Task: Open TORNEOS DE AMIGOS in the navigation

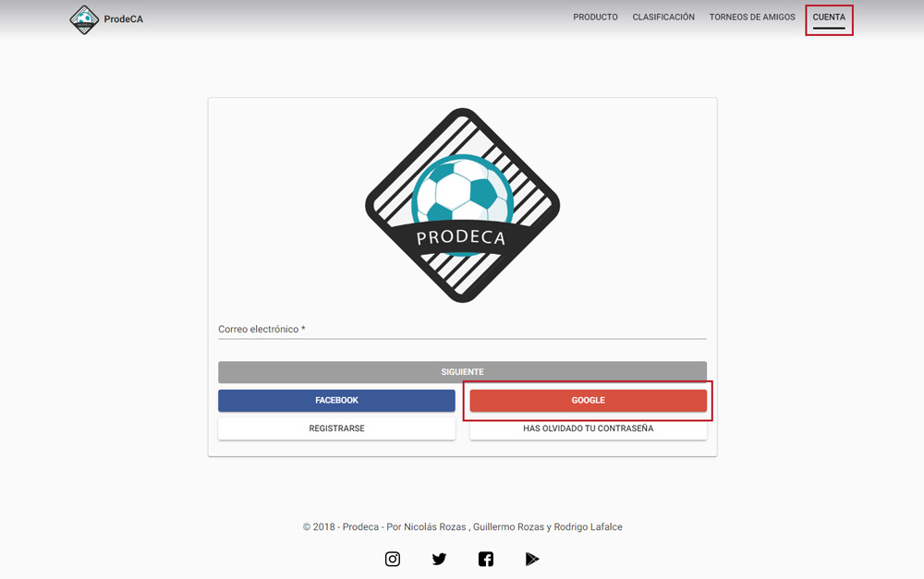Action: (x=752, y=18)
